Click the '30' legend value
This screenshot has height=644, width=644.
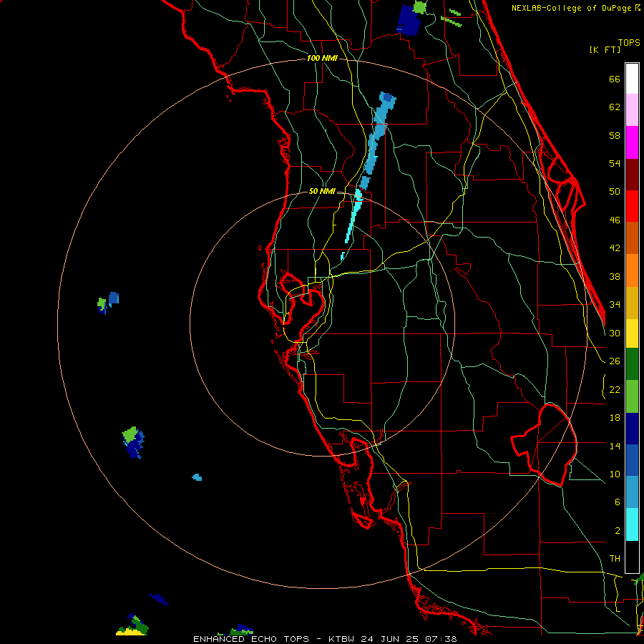coord(615,333)
